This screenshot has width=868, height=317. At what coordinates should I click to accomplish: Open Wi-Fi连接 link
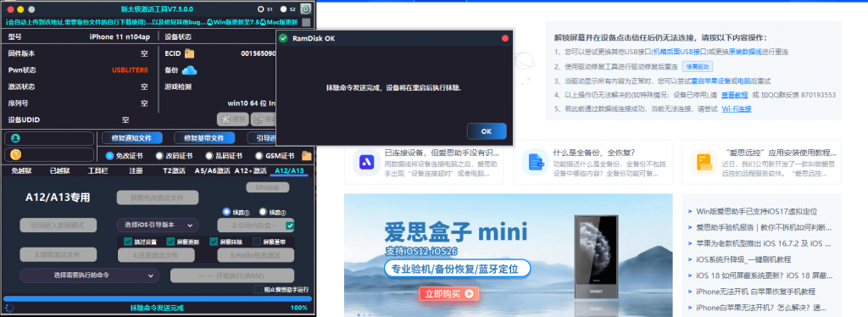[737, 109]
